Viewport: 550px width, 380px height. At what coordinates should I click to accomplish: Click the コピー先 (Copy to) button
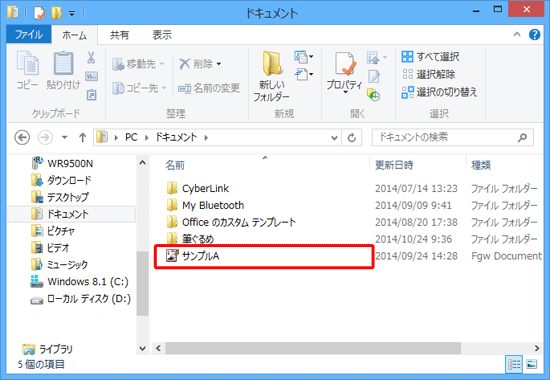[139, 88]
